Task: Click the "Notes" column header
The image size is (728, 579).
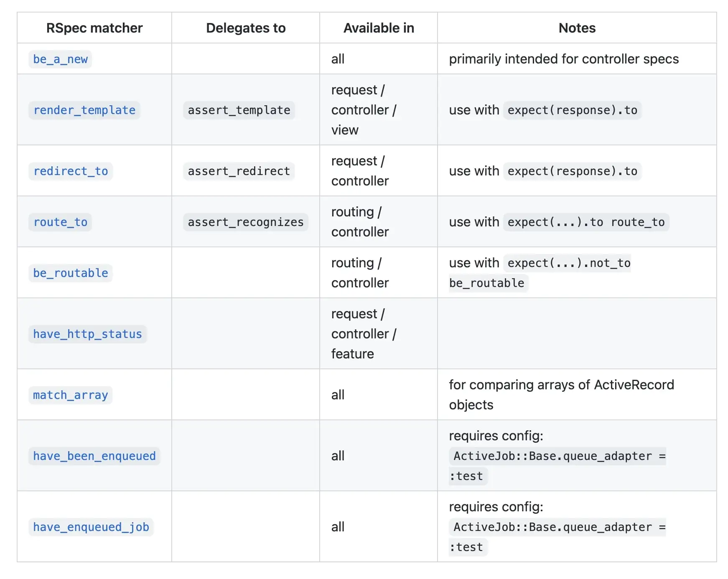Action: (577, 28)
